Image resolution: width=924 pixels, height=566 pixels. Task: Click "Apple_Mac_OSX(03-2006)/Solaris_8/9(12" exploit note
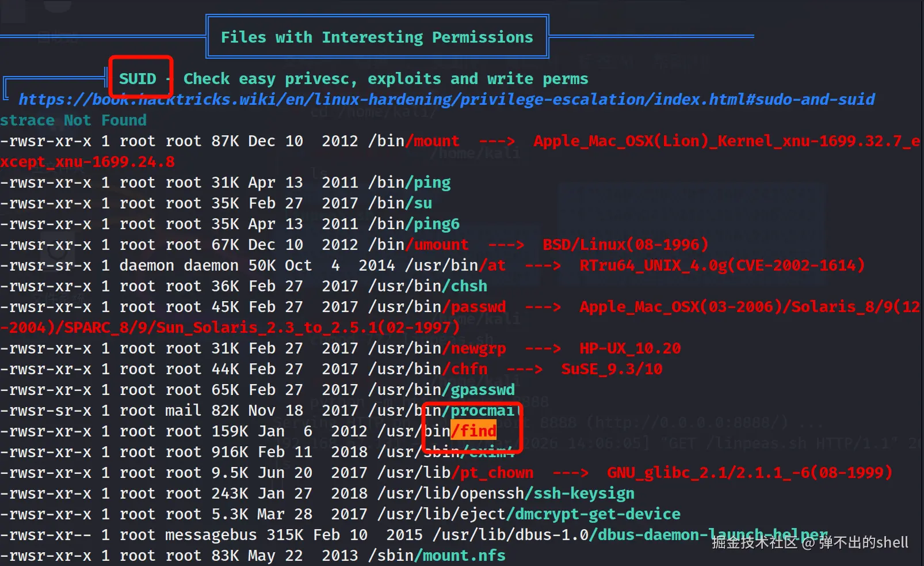(750, 307)
